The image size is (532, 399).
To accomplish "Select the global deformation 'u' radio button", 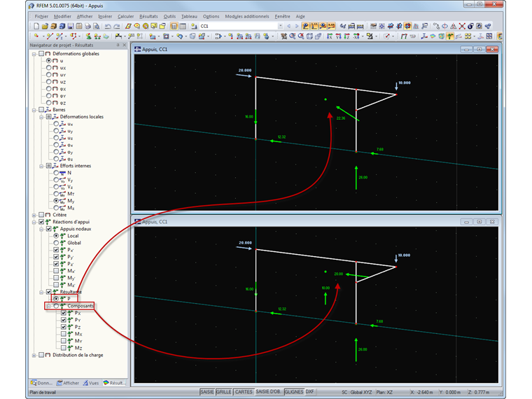I will (48, 61).
